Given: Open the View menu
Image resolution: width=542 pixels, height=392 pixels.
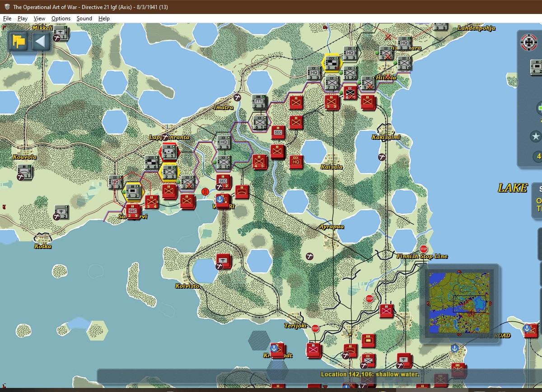Looking at the screenshot, I should (40, 18).
